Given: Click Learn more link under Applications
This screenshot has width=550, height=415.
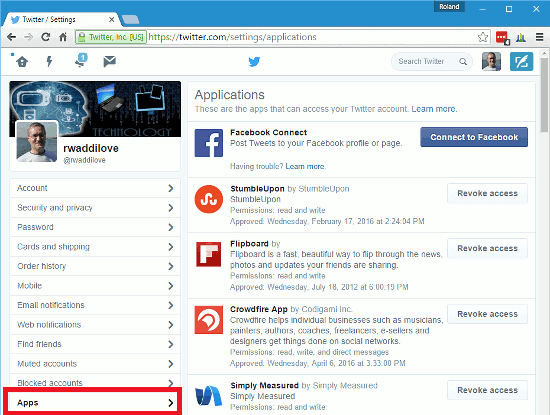Looking at the screenshot, I should (x=434, y=109).
